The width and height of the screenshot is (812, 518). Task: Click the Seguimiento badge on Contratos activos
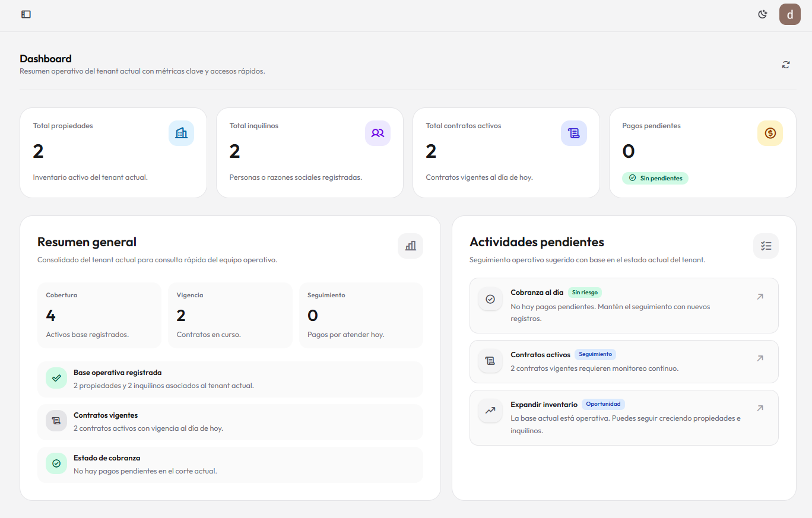pyautogui.click(x=595, y=354)
